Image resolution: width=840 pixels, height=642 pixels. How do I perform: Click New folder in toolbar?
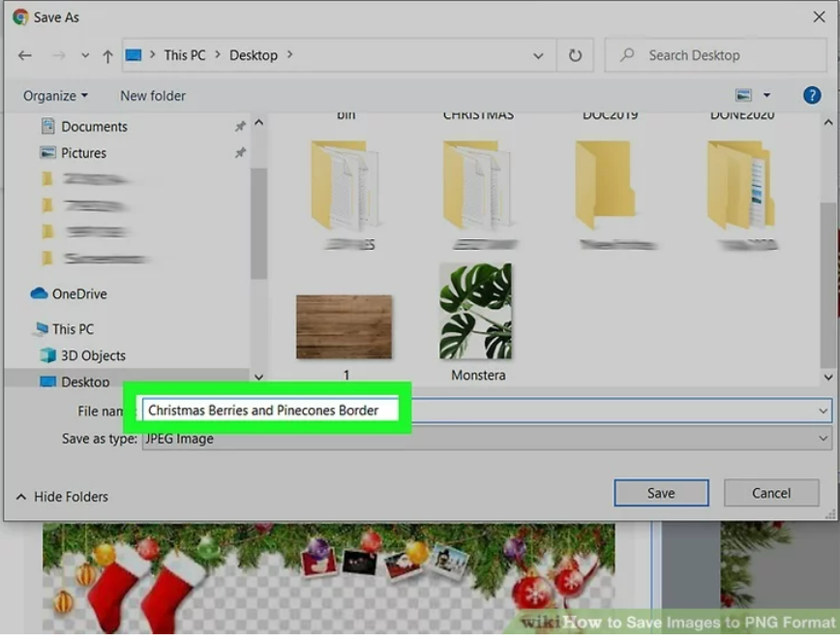pos(153,96)
